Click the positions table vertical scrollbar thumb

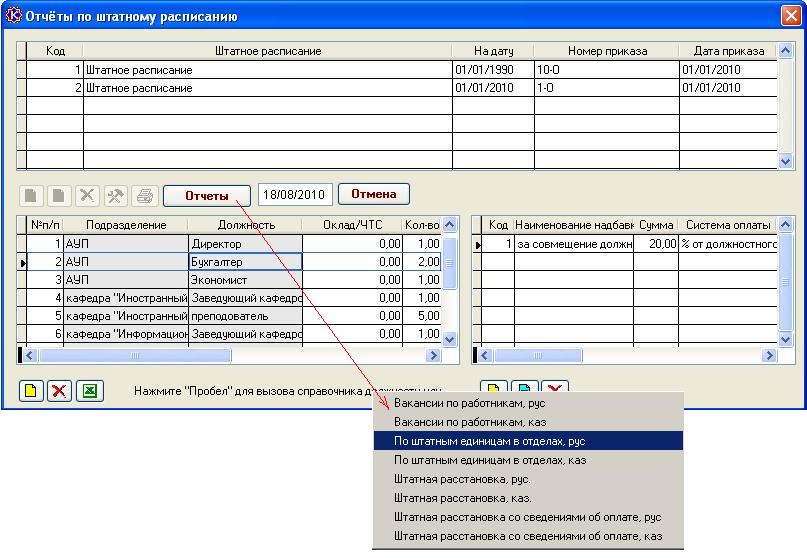coord(449,263)
